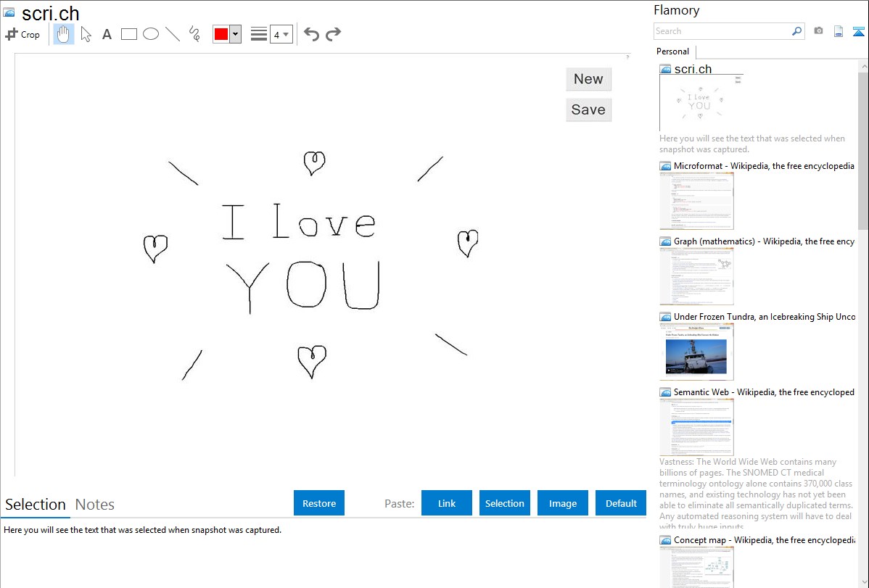Viewport: 869px width, 588px height.
Task: Click the redo arrow
Action: tap(333, 34)
